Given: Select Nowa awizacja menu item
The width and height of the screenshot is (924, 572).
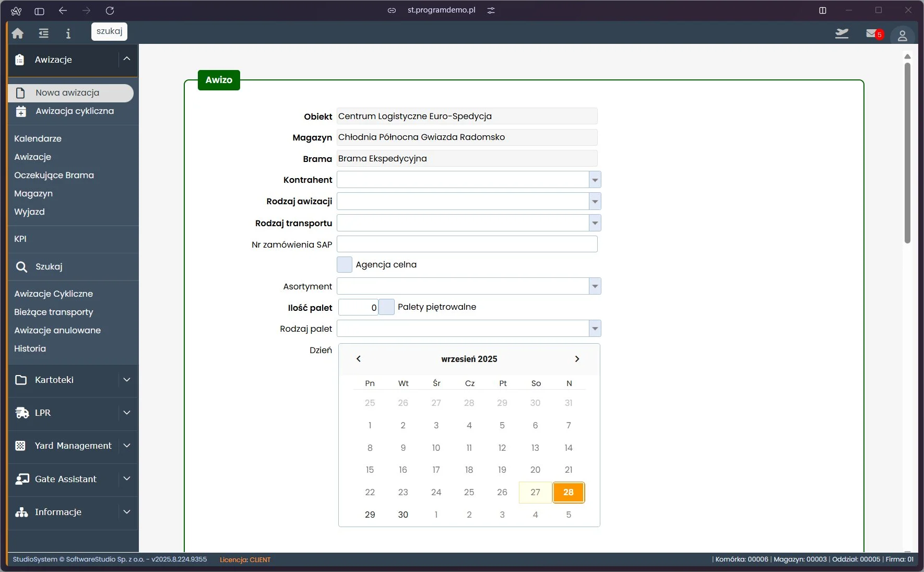Looking at the screenshot, I should click(67, 93).
